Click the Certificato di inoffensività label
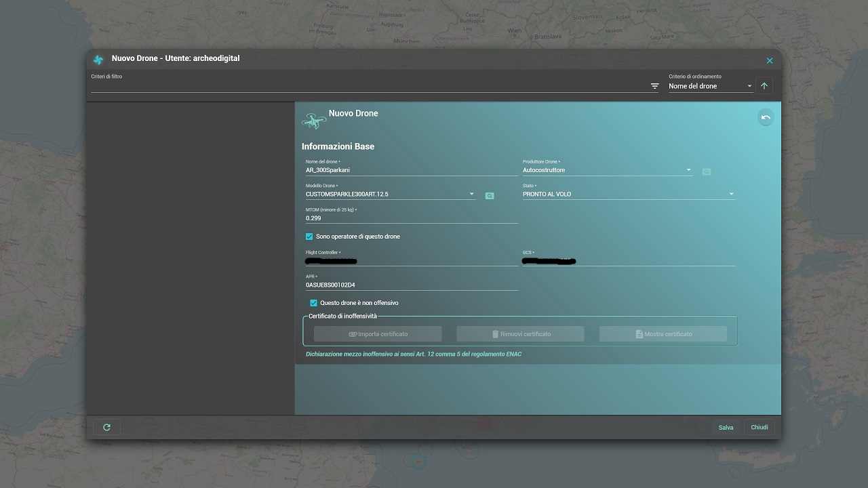This screenshot has width=868, height=488. tap(342, 316)
